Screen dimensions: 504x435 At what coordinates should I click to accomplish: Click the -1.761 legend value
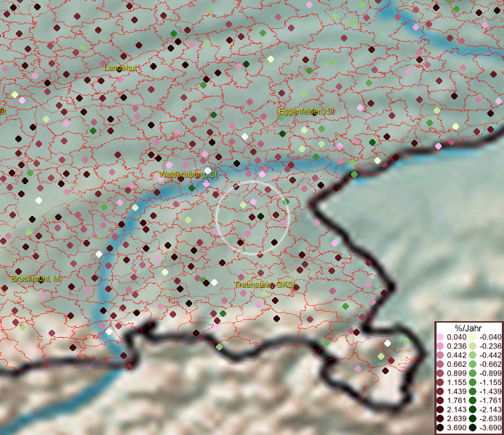point(490,400)
